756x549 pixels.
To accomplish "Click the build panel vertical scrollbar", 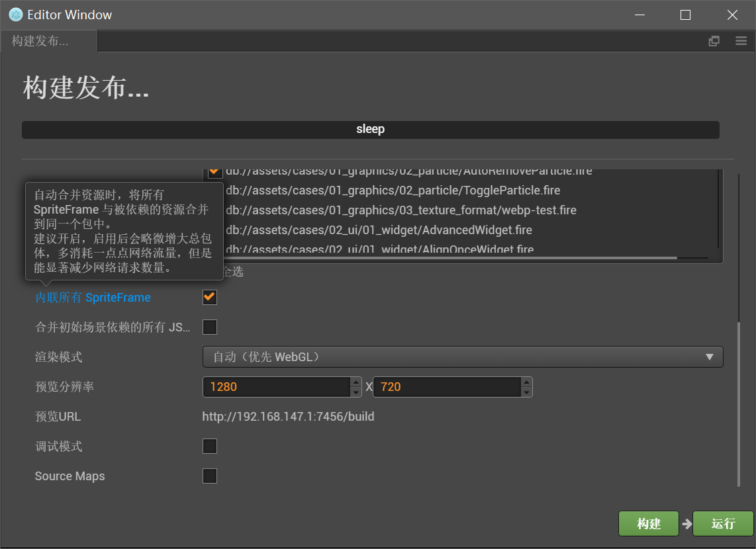I will click(739, 405).
